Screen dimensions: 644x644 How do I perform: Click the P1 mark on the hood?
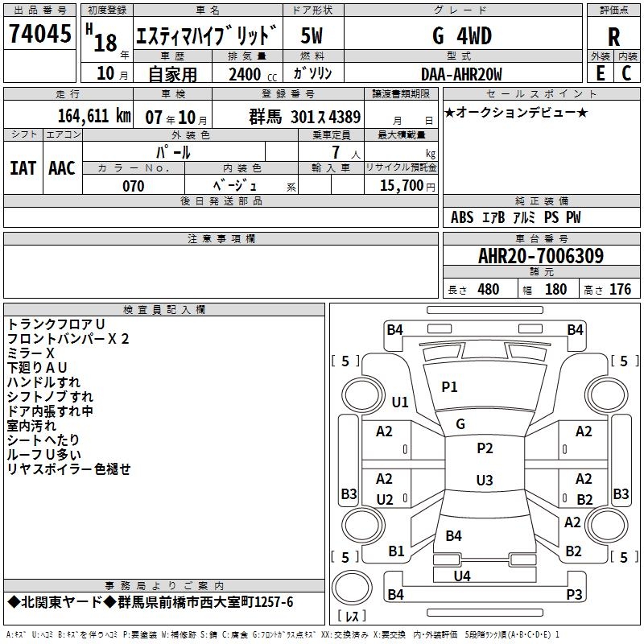[449, 387]
